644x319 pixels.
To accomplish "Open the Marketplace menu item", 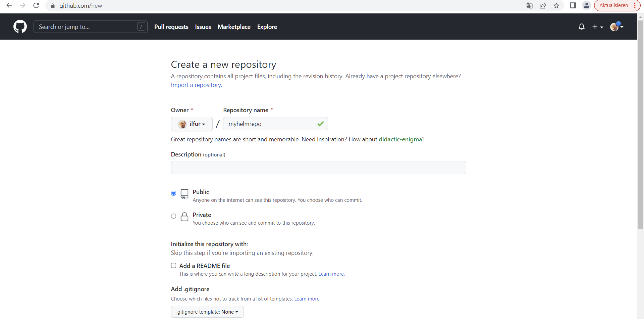I will coord(234,27).
